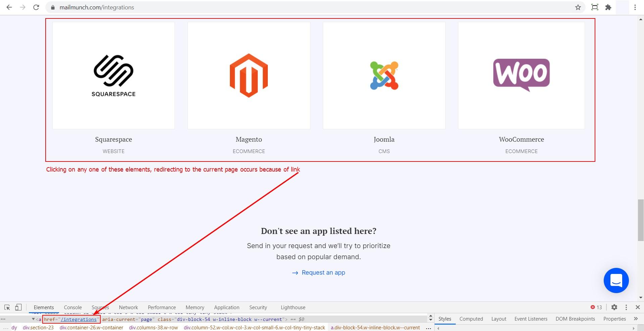The width and height of the screenshot is (644, 331).
Task: Open the Application tab
Action: pos(227,308)
